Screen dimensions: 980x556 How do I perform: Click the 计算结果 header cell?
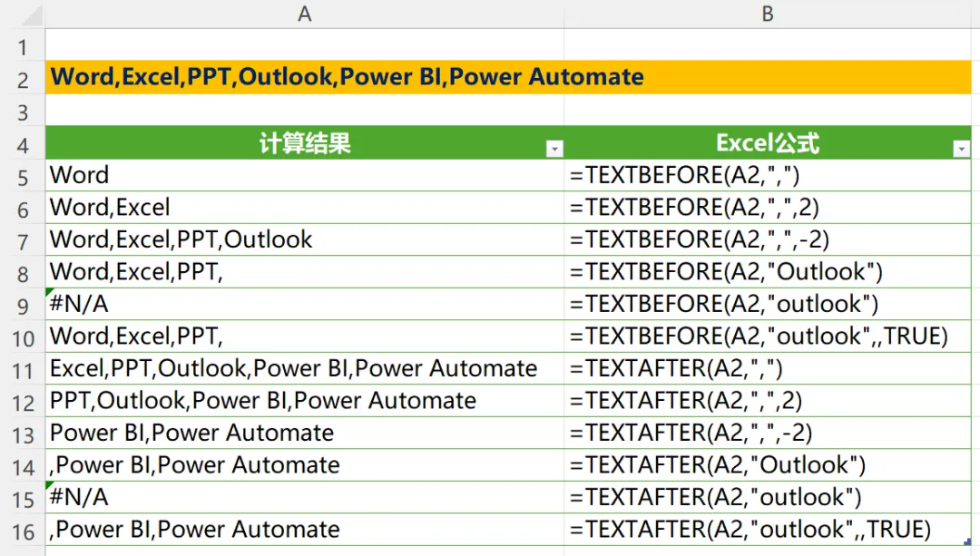click(x=304, y=143)
